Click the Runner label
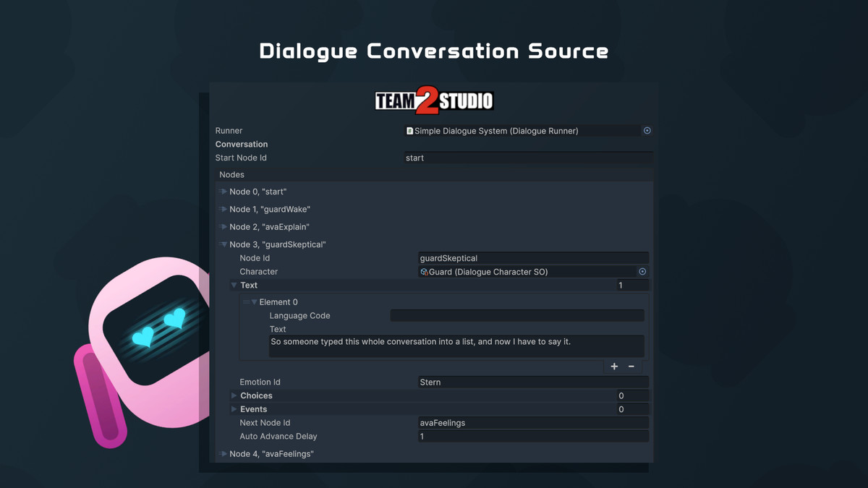 [229, 131]
